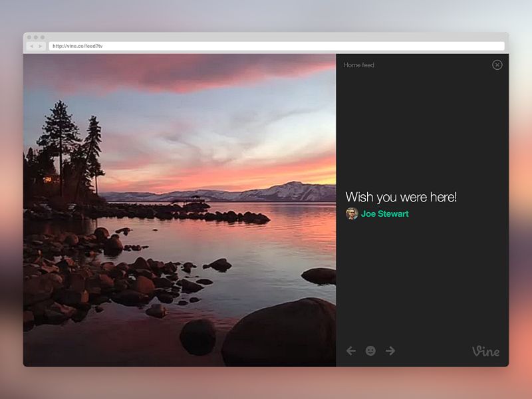Click the sunset lake video
The width and height of the screenshot is (532, 399).
coord(180,210)
